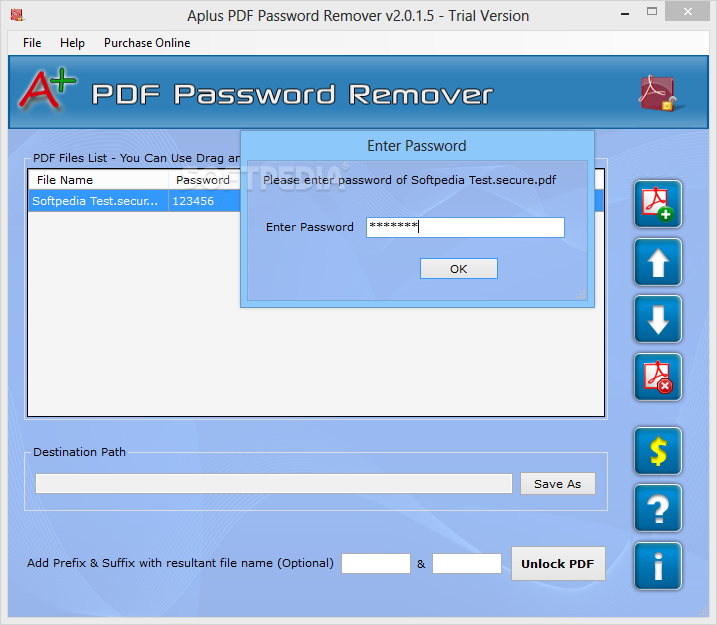Confirm password with OK button
Screen dimensions: 717x625
pyautogui.click(x=459, y=269)
